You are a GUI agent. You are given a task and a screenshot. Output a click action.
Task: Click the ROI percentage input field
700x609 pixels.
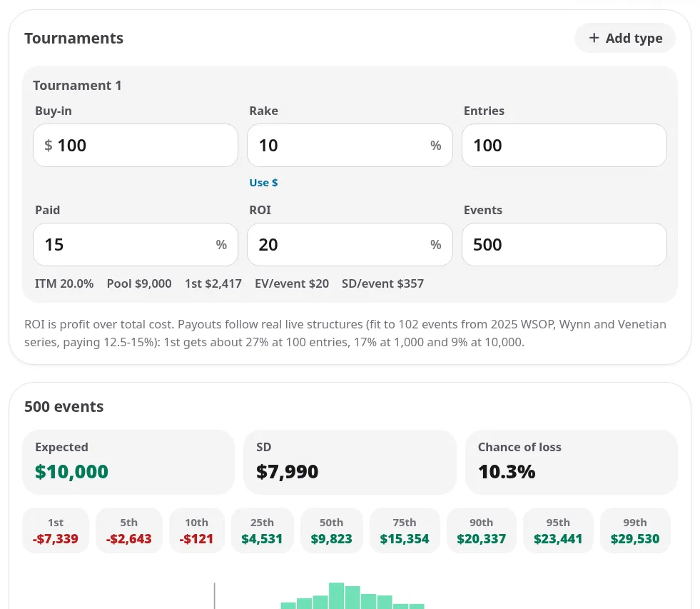pyautogui.click(x=350, y=244)
